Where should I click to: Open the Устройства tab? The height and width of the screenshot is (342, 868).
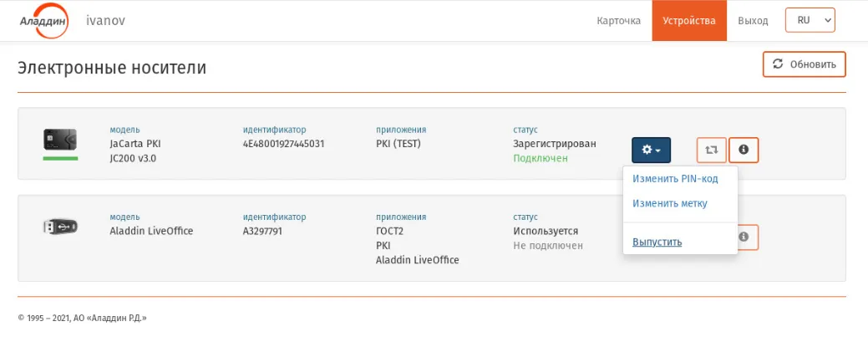click(689, 21)
